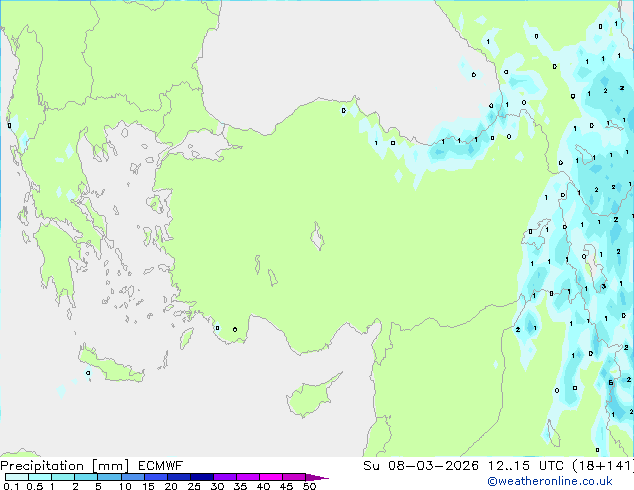Click the 1–2 mm legend swatch

point(63,477)
